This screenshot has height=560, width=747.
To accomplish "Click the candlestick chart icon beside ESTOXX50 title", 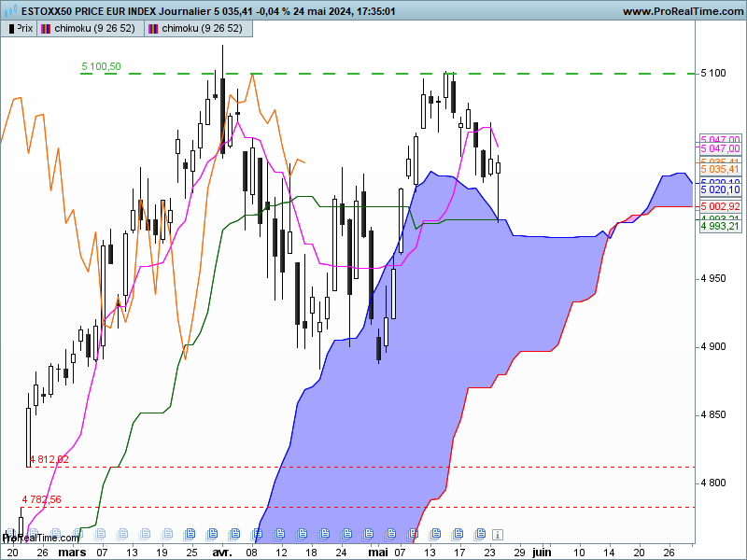I will point(10,10).
